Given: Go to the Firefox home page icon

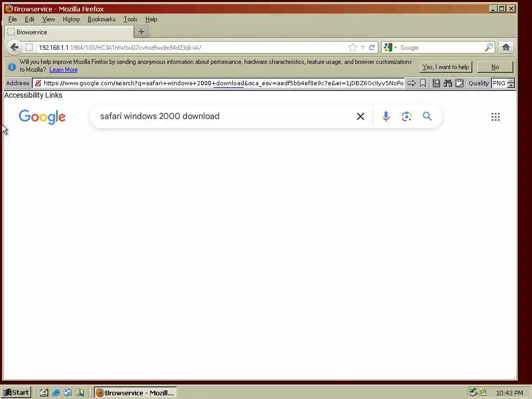Looking at the screenshot, I should tap(506, 47).
